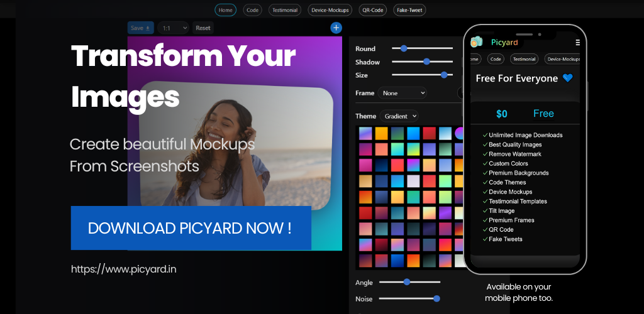Click 'QR Code' feature row on phone

(498, 229)
